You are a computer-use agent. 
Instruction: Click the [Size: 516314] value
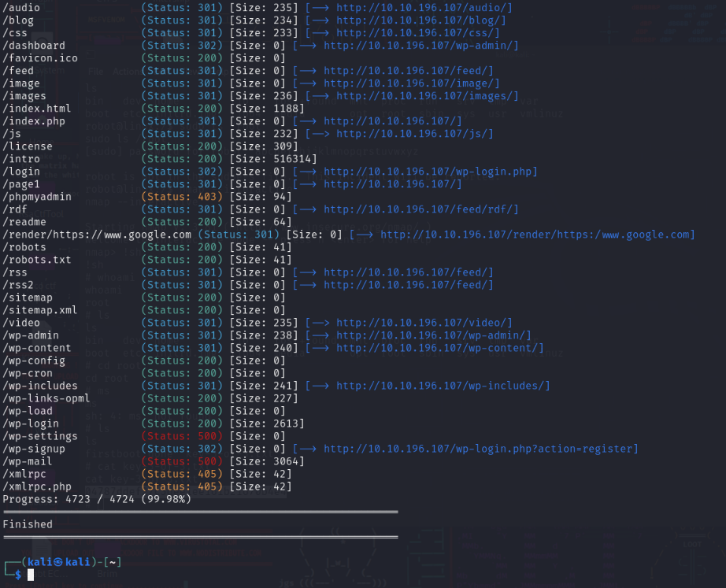(x=273, y=159)
